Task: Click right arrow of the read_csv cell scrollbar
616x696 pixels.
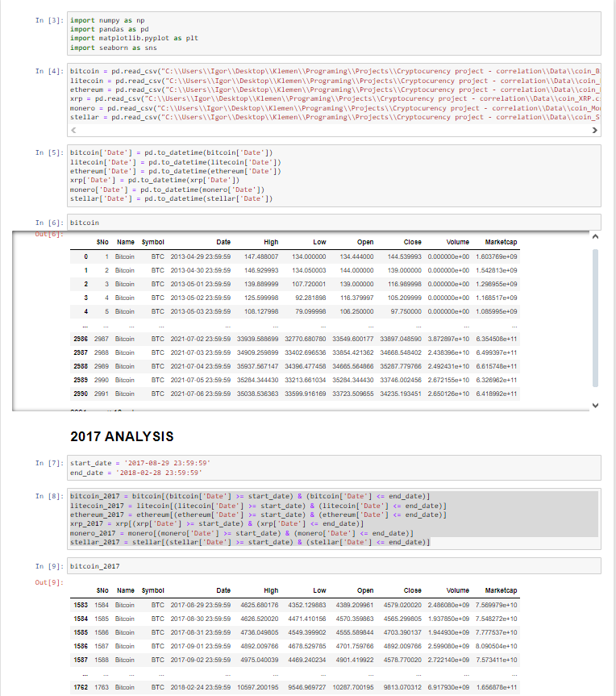Action: point(596,130)
